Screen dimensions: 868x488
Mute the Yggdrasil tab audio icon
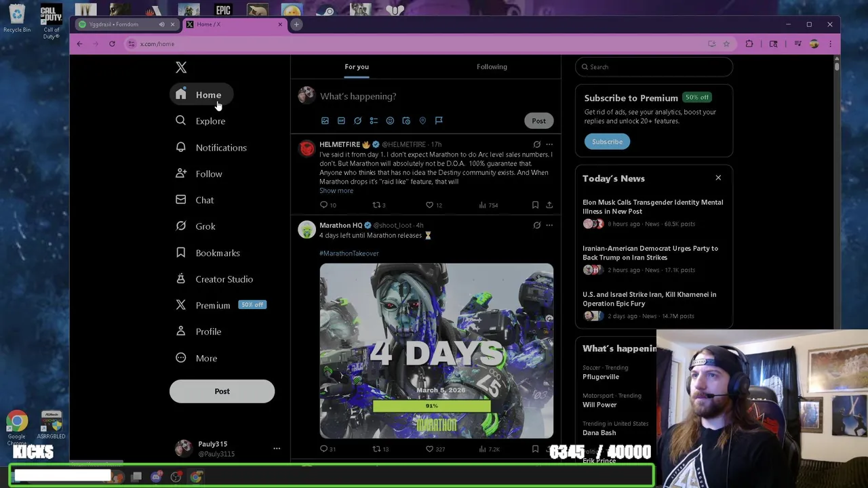(x=161, y=24)
